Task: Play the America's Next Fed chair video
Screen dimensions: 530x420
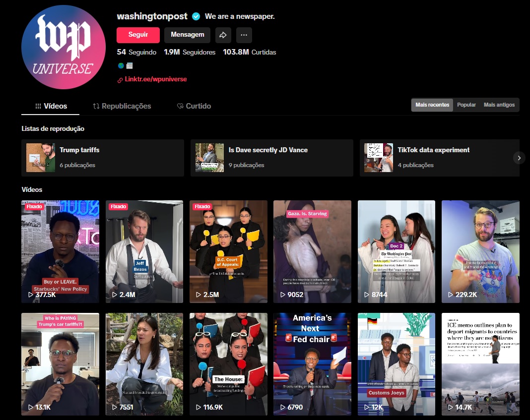Action: point(312,364)
